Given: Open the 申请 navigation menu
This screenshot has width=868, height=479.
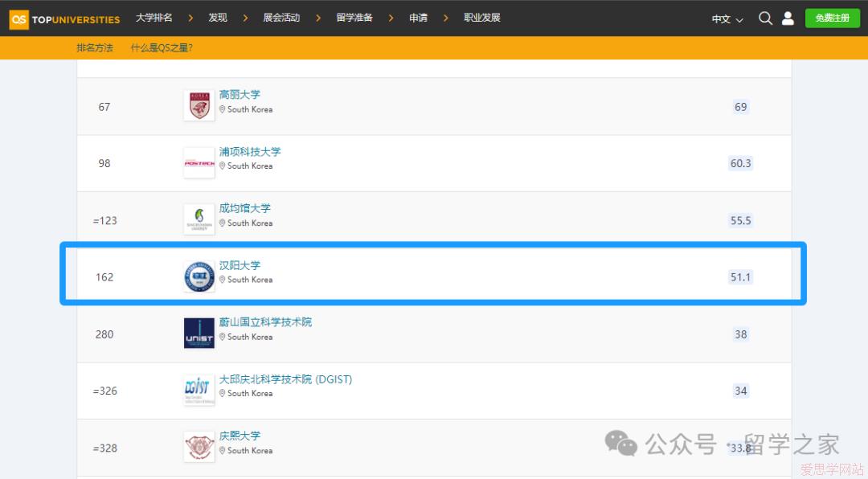Looking at the screenshot, I should (x=418, y=18).
